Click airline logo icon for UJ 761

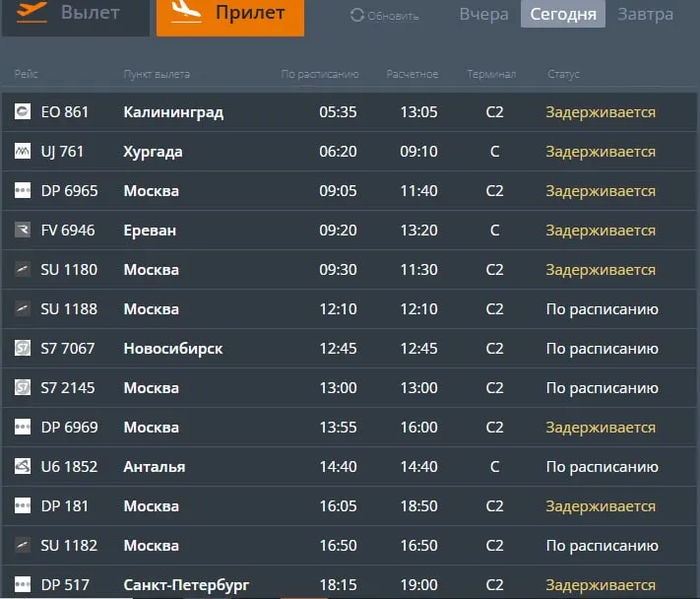(23, 151)
